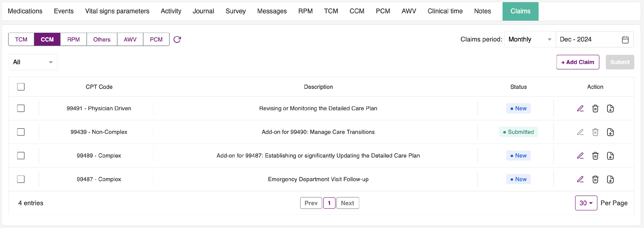This screenshot has width=644, height=228.
Task: Change the 30 per page dropdown
Action: pyautogui.click(x=586, y=203)
